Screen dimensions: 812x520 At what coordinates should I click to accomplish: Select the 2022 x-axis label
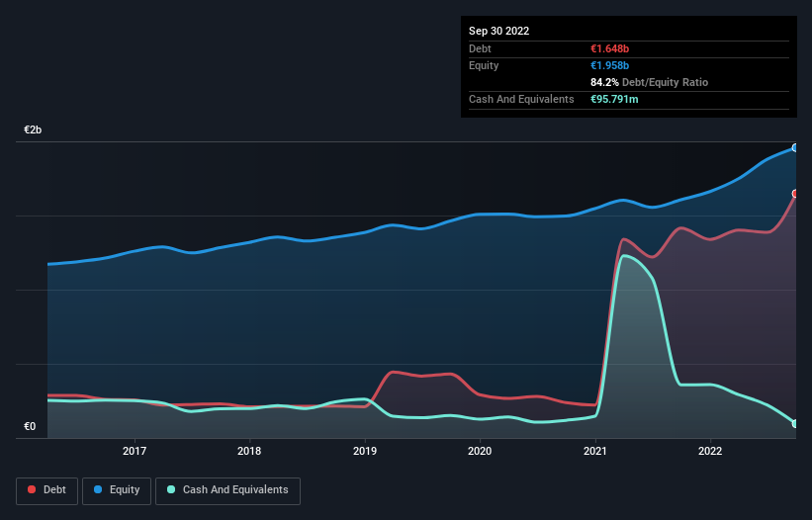tap(710, 451)
